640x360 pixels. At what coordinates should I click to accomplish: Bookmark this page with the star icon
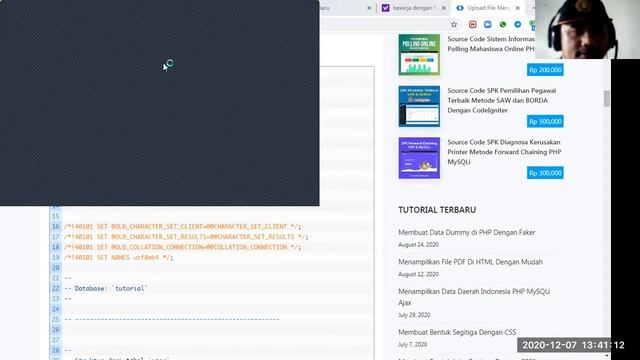click(x=454, y=24)
